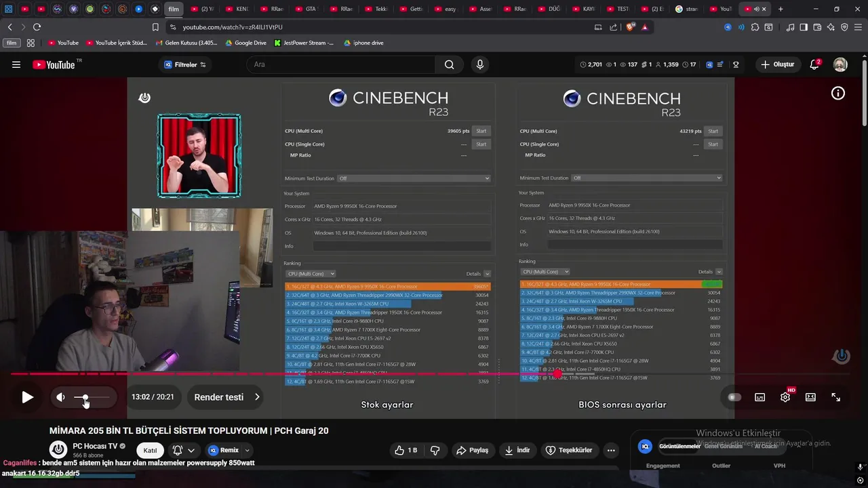Select the Görüntülenmeler tab
The width and height of the screenshot is (868, 488).
pos(679,446)
